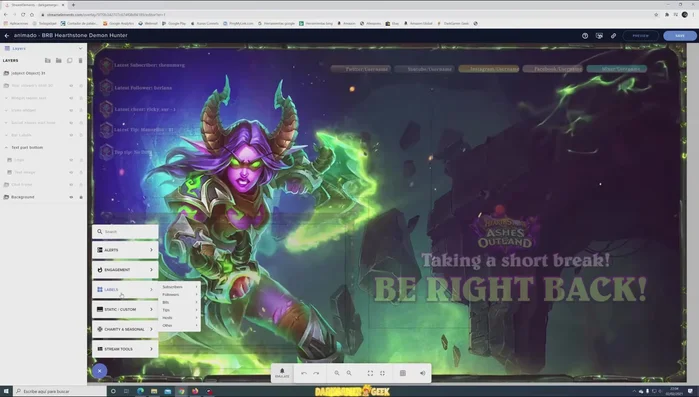The width and height of the screenshot is (699, 397).
Task: Click the center canvas icon
Action: [x=382, y=373]
